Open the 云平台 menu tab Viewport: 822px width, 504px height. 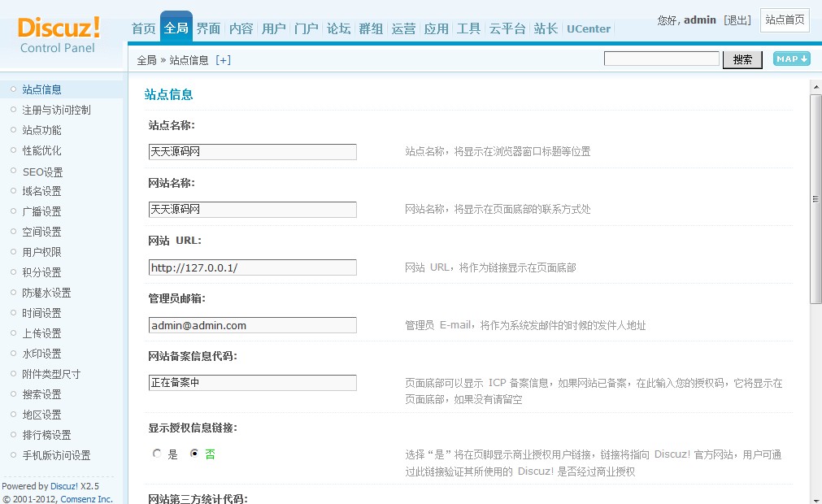pos(506,28)
